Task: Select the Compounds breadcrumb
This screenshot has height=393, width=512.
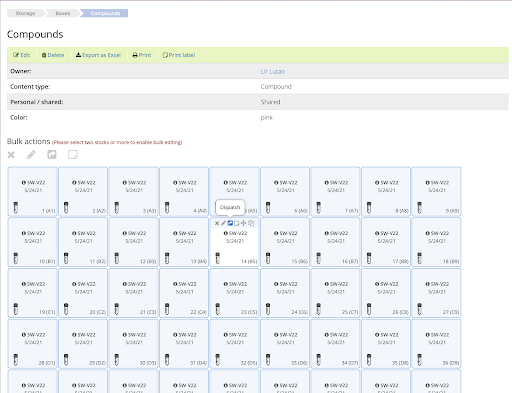Action: [x=105, y=13]
